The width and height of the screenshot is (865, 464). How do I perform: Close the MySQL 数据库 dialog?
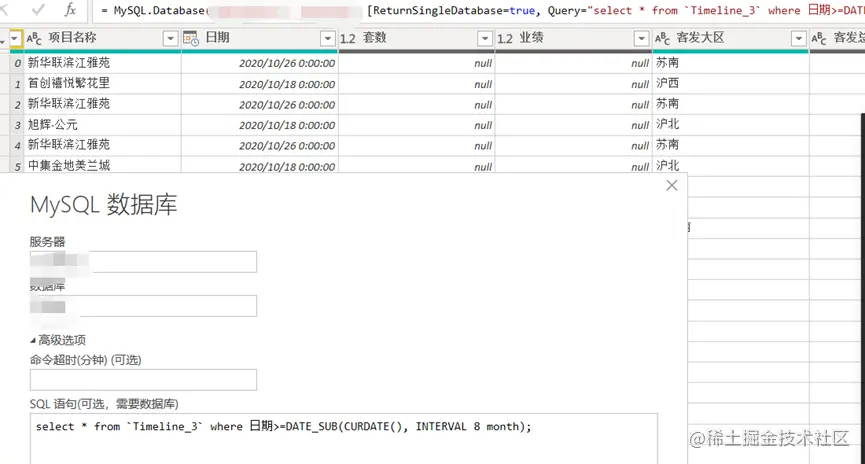tap(671, 185)
